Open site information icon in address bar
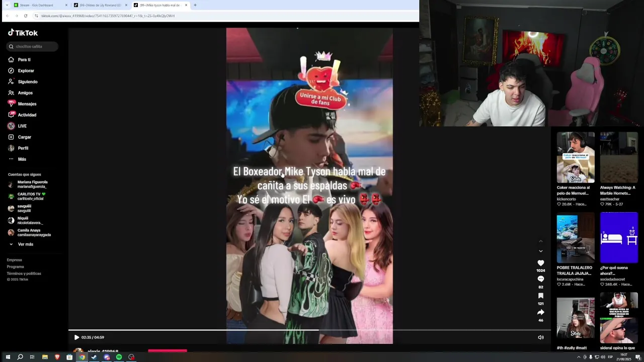Viewport: 644px width, 362px height. 36,16
